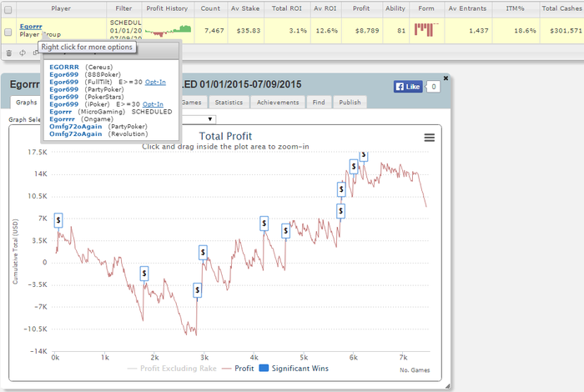Click the $ win marker near 10.5K before 6k games
This screenshot has width=584, height=392.
pyautogui.click(x=341, y=189)
